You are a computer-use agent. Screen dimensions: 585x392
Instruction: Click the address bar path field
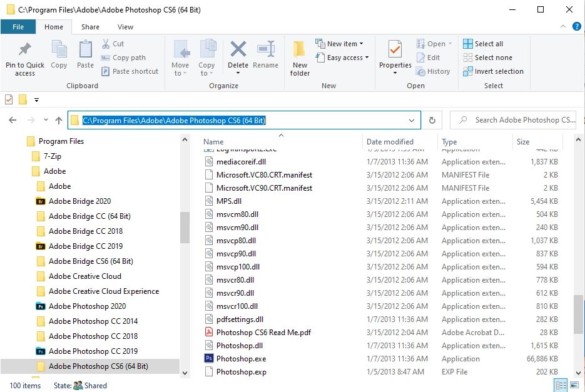point(244,120)
